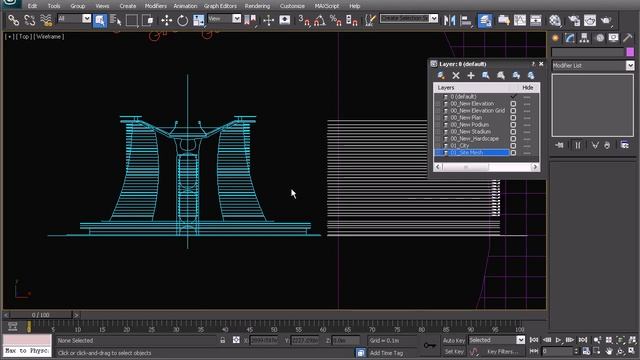Switch to the Hierarchy command panel tab
Screen dimensions: 640x360
(x=584, y=38)
